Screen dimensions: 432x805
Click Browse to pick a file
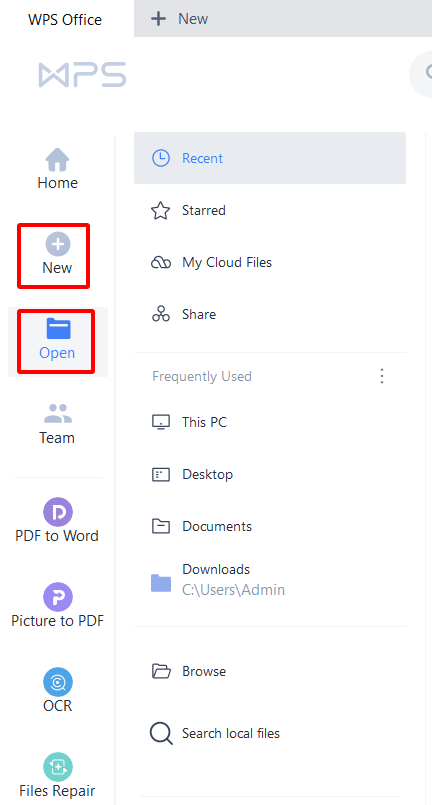coord(270,671)
